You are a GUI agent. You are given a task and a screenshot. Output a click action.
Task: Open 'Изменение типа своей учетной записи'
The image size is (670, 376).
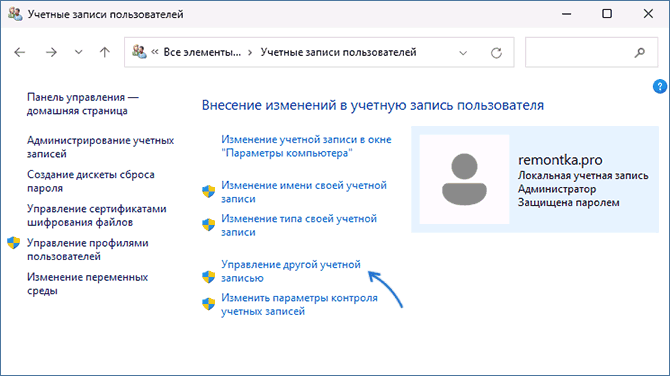[299, 225]
